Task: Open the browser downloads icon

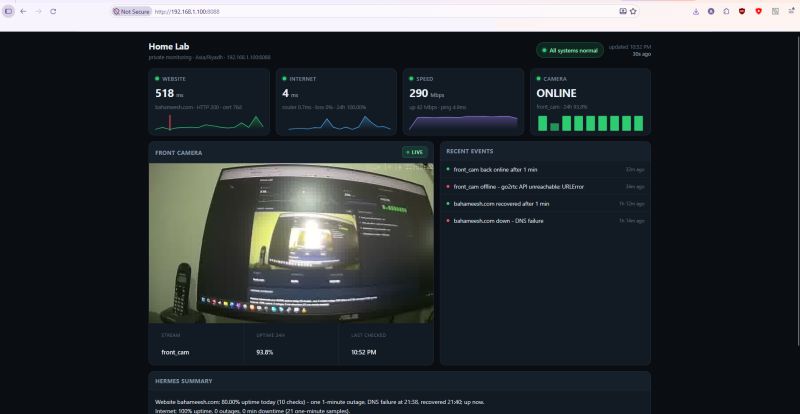Action: 696,11
